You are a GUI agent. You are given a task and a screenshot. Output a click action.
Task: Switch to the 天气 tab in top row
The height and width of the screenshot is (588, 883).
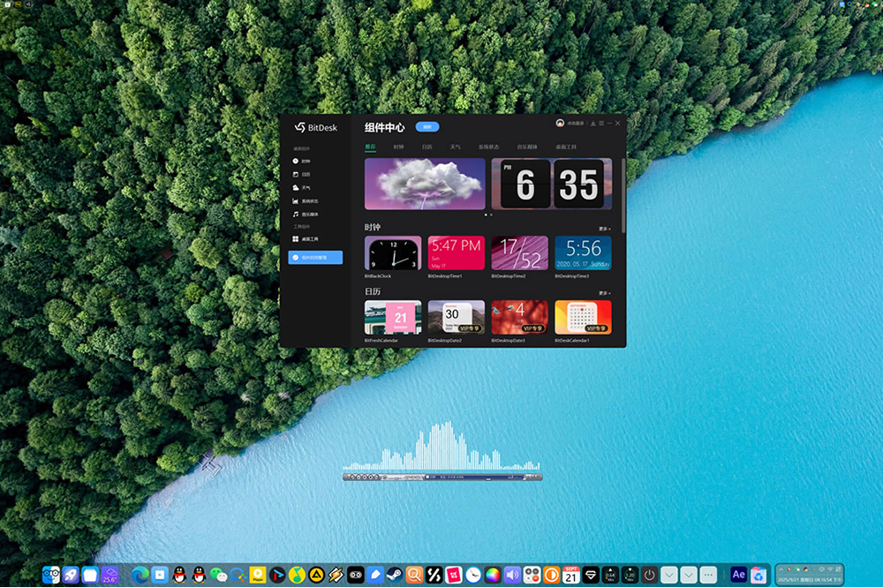455,147
